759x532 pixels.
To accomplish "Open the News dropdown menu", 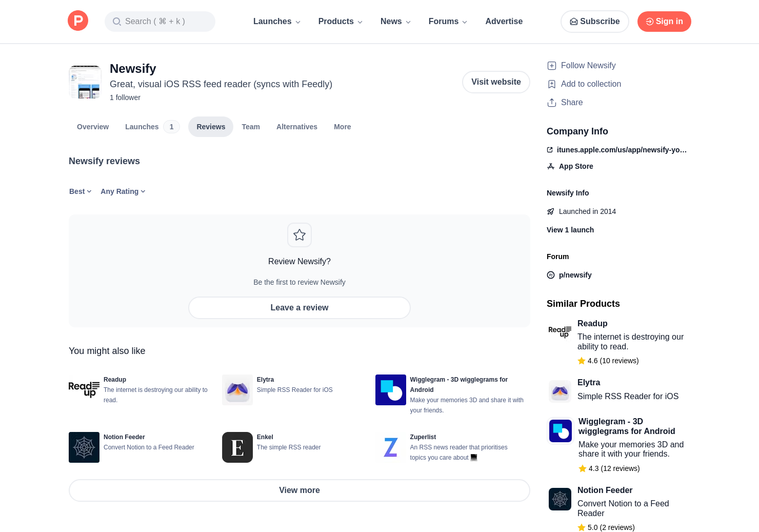I will click(395, 22).
